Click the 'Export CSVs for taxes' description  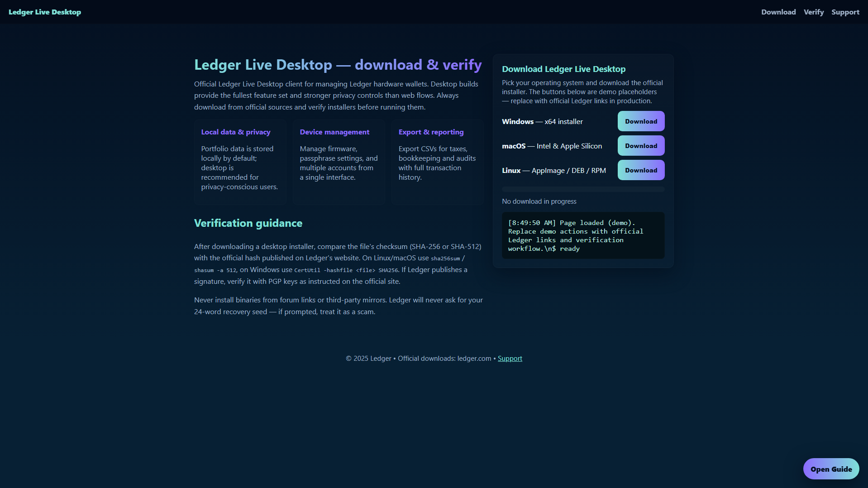[x=437, y=163]
